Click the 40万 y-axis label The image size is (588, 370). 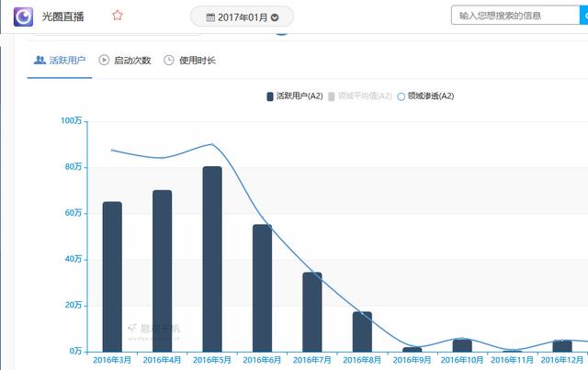point(73,259)
